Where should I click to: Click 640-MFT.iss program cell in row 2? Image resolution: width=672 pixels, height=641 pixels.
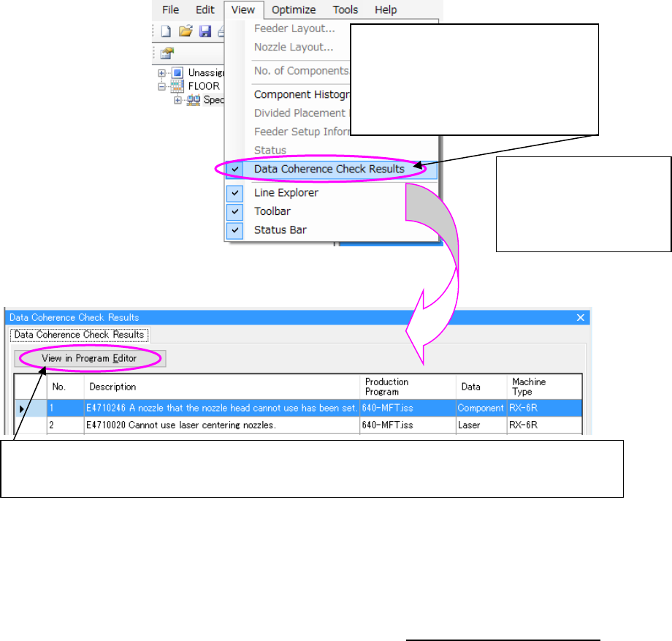tap(408, 425)
